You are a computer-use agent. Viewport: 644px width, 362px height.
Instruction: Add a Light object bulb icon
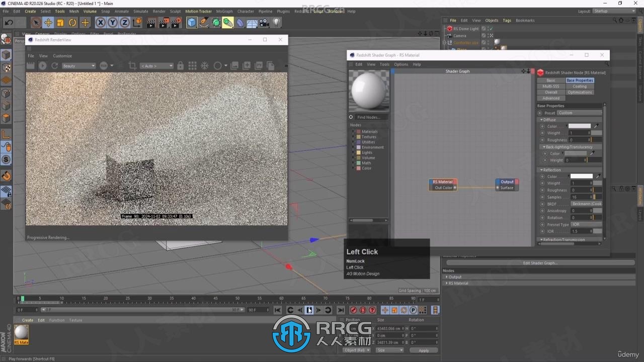point(276,23)
